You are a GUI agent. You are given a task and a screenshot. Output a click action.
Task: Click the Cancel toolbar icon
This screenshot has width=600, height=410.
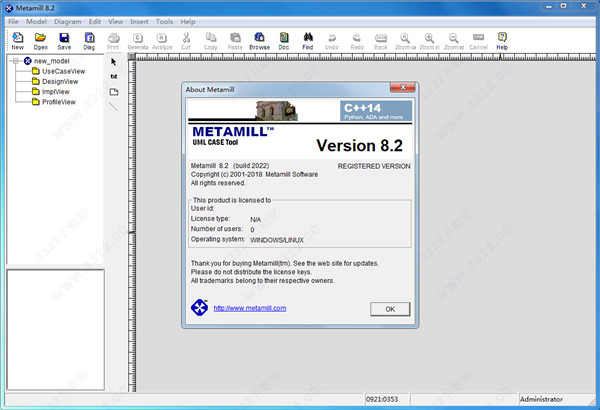pyautogui.click(x=478, y=38)
